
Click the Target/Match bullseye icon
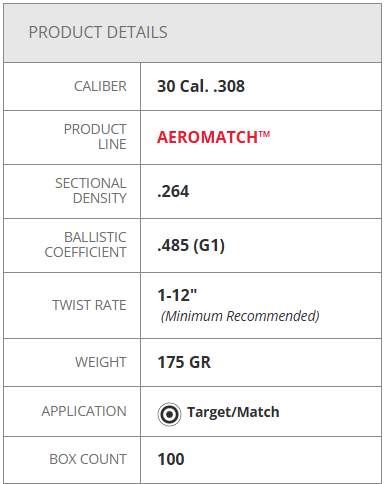pyautogui.click(x=169, y=414)
